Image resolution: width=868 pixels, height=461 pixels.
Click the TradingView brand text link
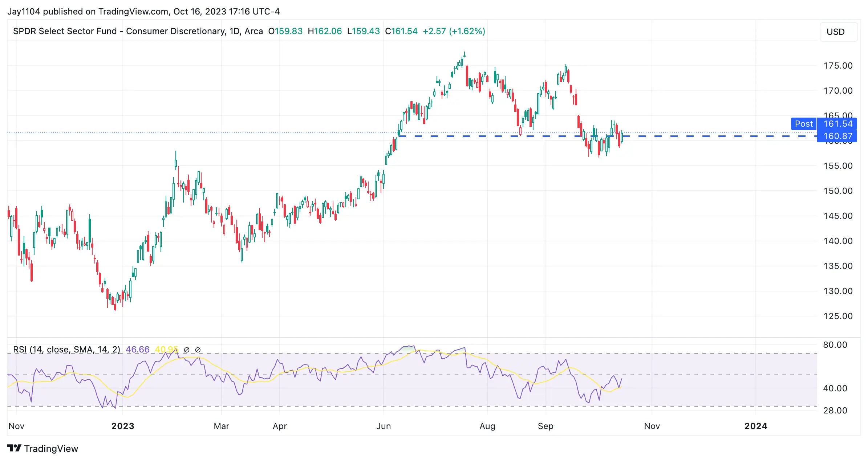(51, 449)
